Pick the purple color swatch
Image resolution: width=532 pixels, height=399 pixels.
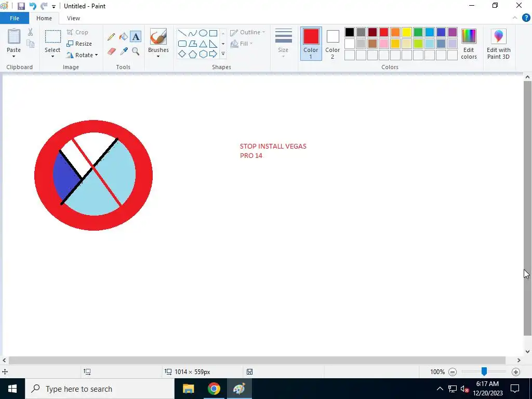(x=453, y=32)
